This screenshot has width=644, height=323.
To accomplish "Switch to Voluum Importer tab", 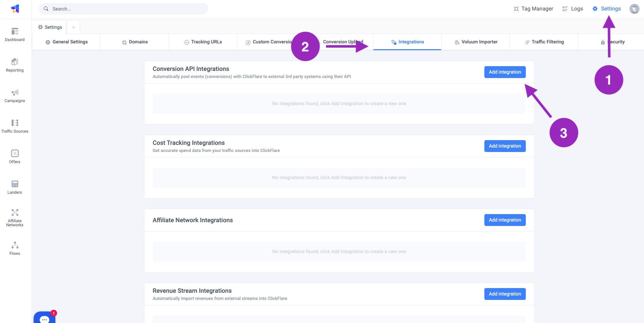I will [476, 42].
